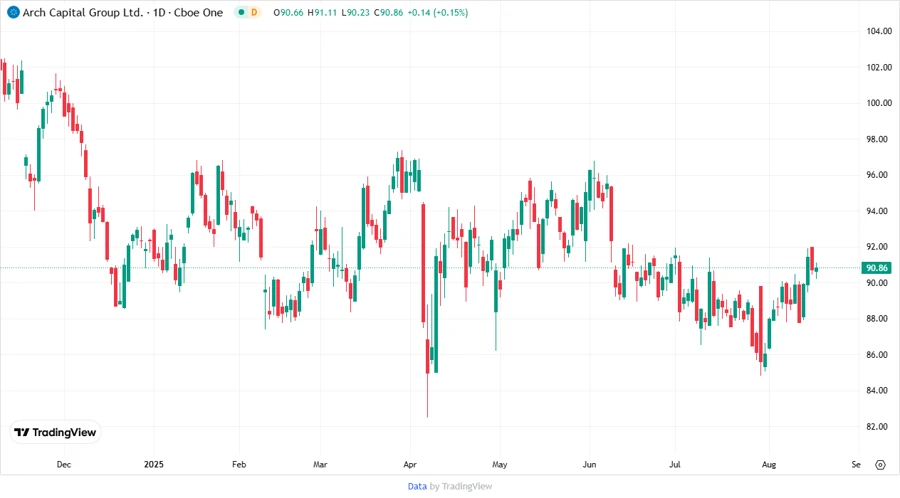Click the orange D delayed-data indicator
900x498 pixels.
coord(254,12)
